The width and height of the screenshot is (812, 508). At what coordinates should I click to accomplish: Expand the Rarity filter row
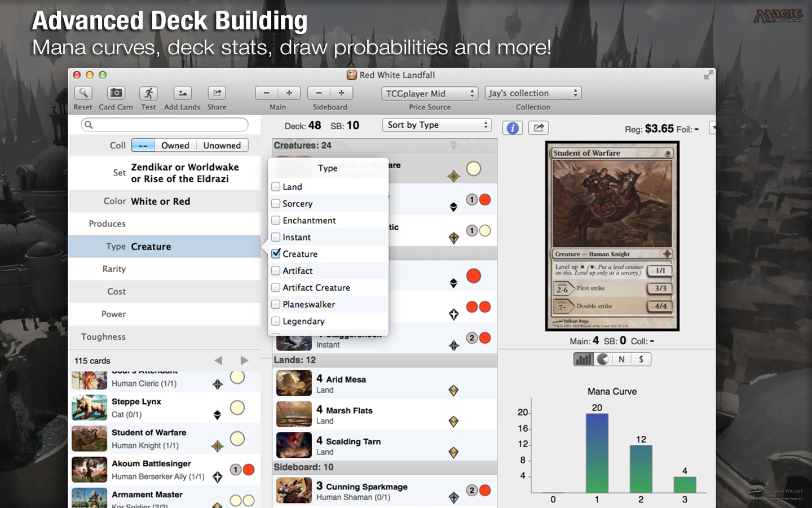[164, 269]
